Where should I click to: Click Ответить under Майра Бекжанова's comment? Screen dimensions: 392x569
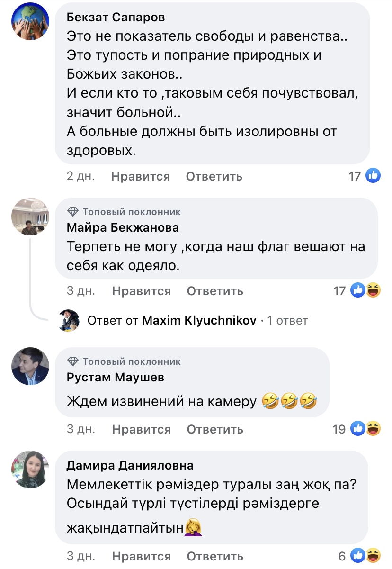click(x=215, y=291)
